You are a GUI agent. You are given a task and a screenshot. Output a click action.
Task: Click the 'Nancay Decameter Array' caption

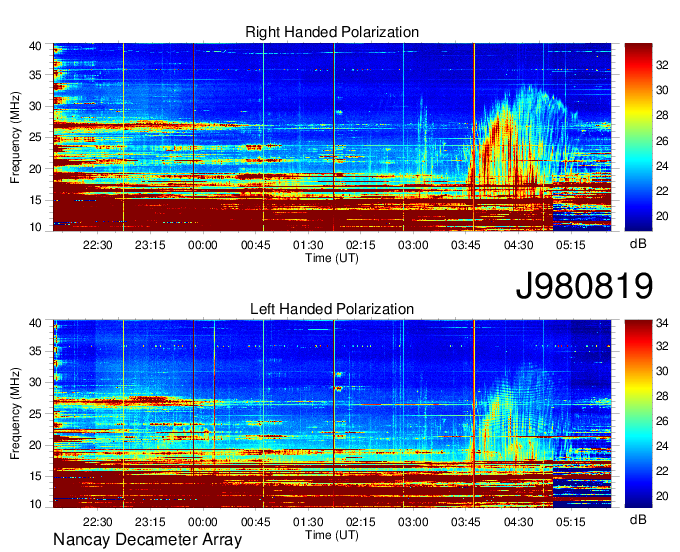click(147, 540)
